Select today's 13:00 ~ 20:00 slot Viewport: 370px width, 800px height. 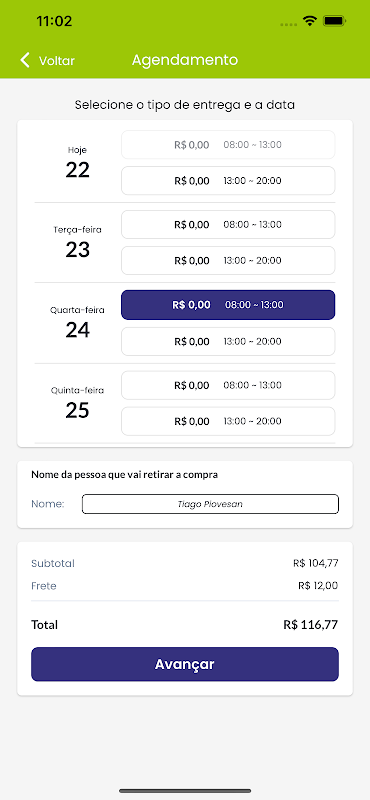tap(228, 181)
